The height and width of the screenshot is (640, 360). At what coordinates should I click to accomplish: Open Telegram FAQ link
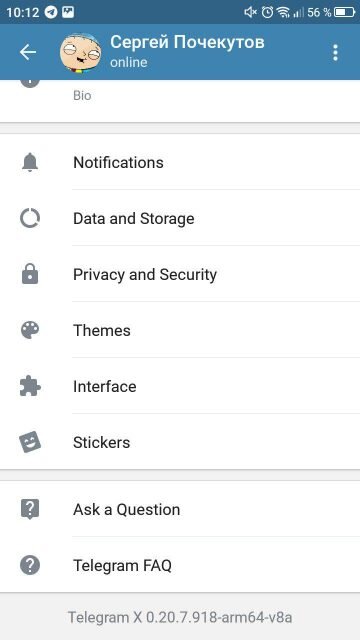(x=180, y=565)
